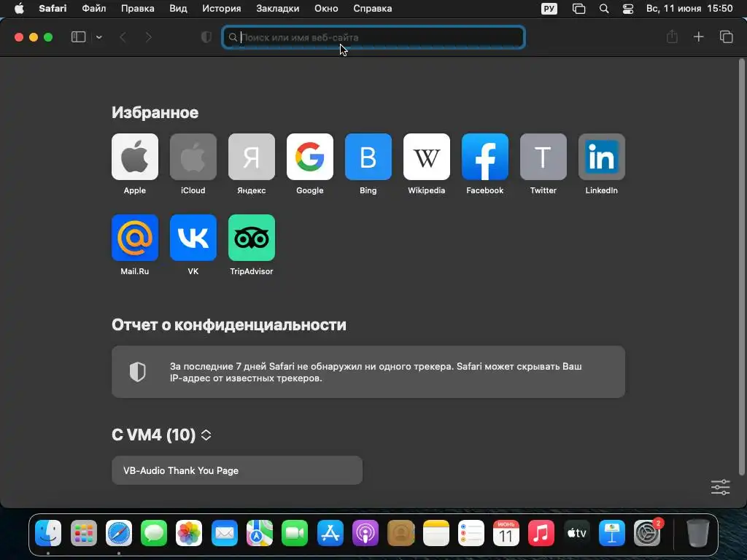Open Photos from the Dock
Image resolution: width=747 pixels, height=560 pixels.
click(x=189, y=533)
